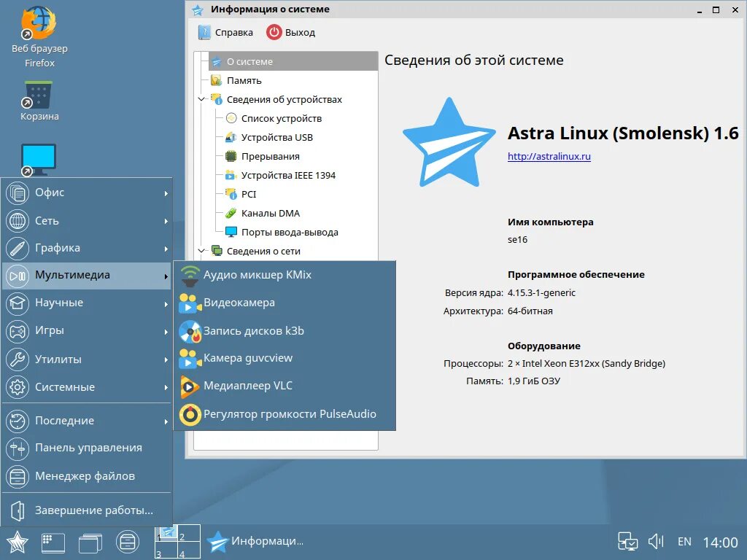Image resolution: width=747 pixels, height=560 pixels.
Task: Open the Утилиты menu category
Action: [x=87, y=359]
